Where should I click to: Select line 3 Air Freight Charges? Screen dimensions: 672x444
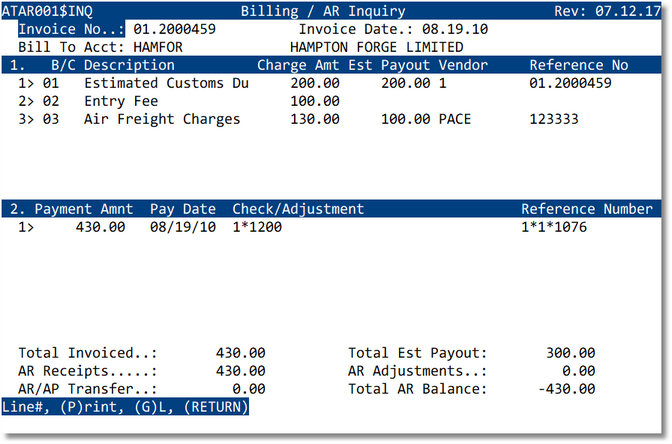point(162,119)
